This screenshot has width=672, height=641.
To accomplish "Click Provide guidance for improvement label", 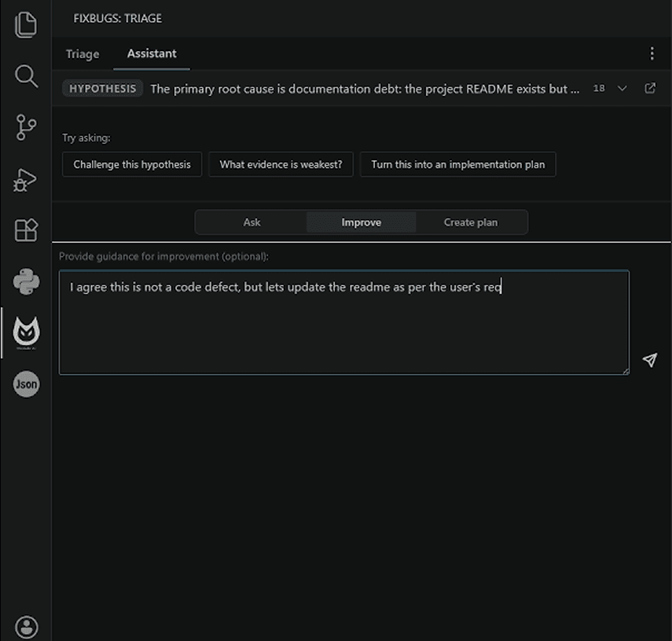I will coord(163,257).
